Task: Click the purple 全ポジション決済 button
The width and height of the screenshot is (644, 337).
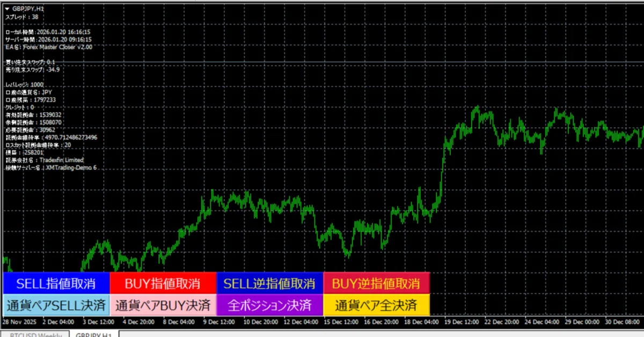Action: tap(270, 305)
